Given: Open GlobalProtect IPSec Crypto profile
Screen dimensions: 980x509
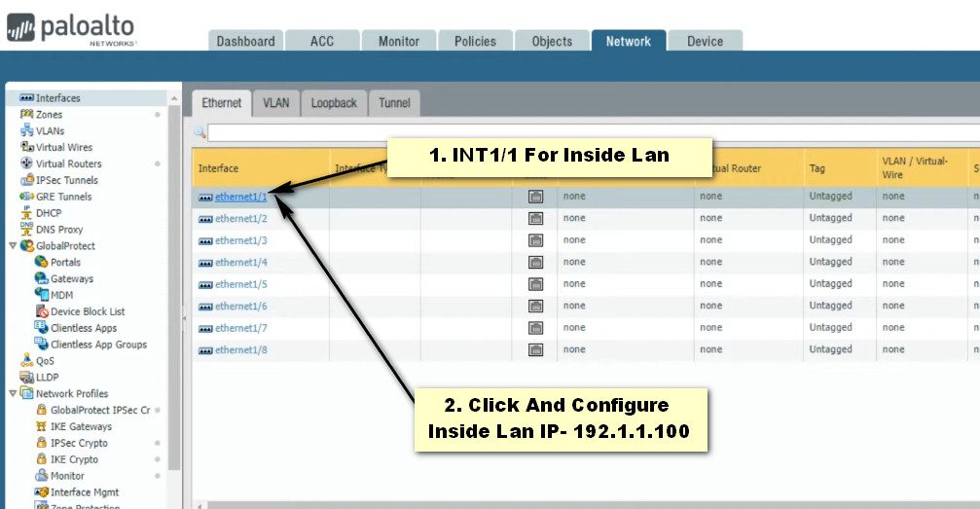Looking at the screenshot, I should (x=99, y=410).
